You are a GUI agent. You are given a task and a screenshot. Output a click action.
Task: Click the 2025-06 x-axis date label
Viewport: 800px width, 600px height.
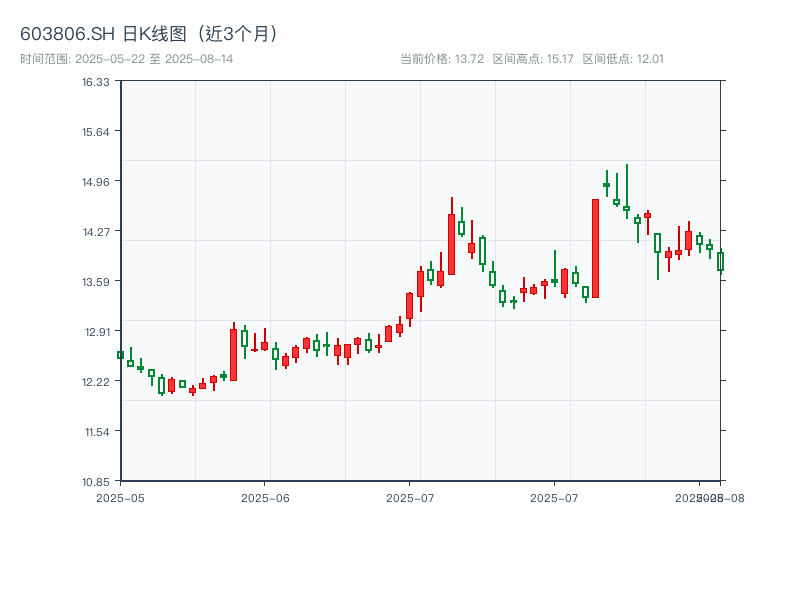point(265,497)
